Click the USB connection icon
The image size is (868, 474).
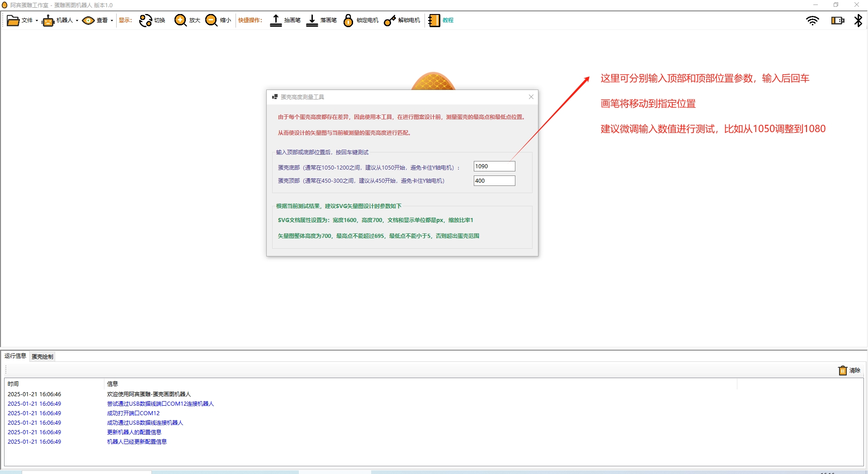837,20
